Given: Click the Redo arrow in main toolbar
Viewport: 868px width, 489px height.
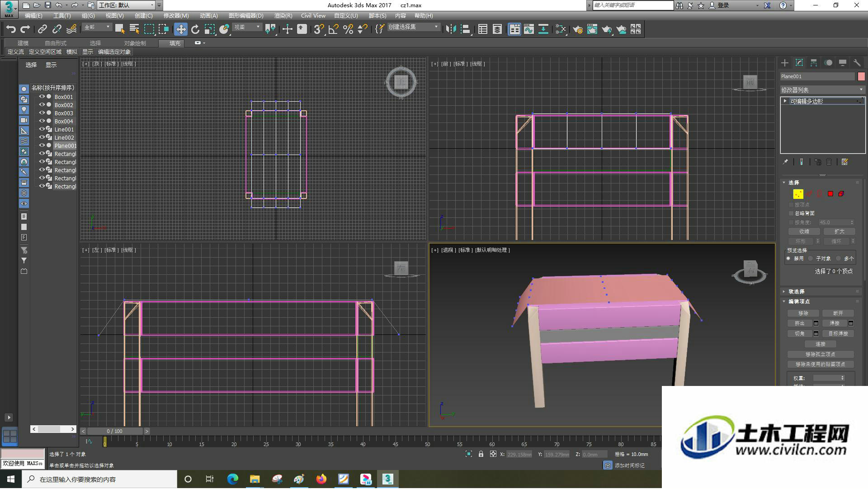Looking at the screenshot, I should (x=25, y=29).
